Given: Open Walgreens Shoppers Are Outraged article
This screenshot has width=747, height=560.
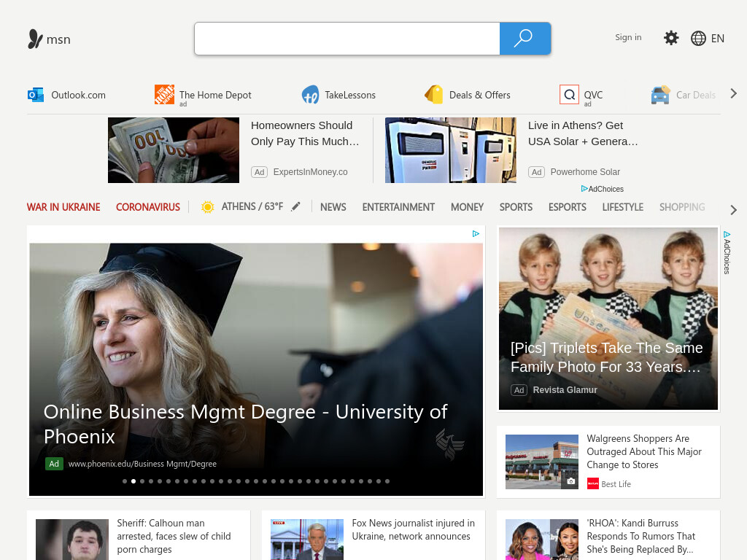Looking at the screenshot, I should [644, 451].
